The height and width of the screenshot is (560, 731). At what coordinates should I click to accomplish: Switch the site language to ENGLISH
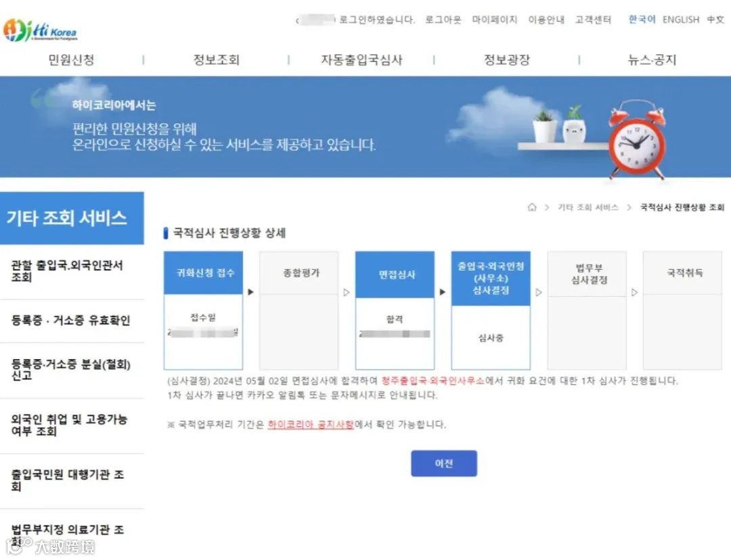[x=680, y=20]
